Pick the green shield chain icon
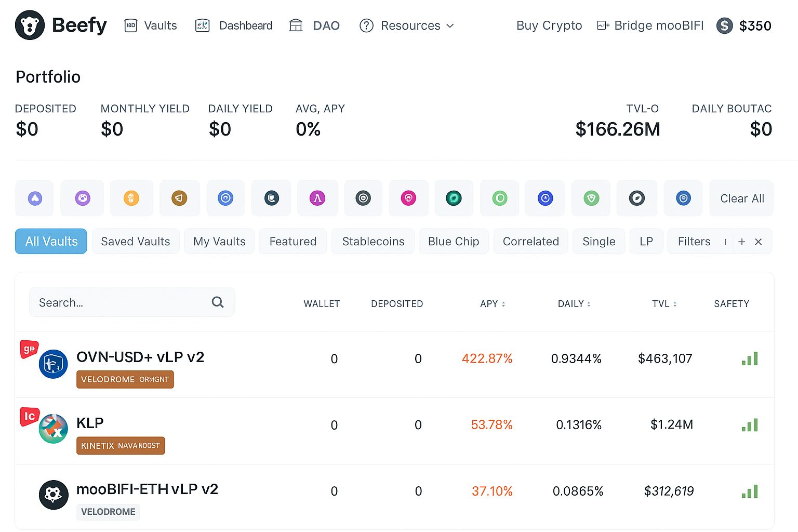The width and height of the screenshot is (798, 532). [591, 198]
